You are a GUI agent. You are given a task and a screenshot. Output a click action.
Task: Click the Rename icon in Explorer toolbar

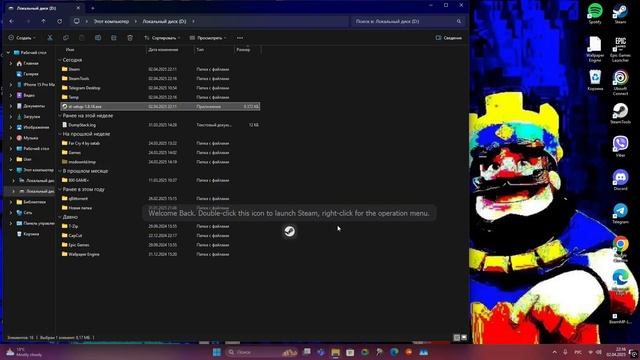(x=98, y=38)
